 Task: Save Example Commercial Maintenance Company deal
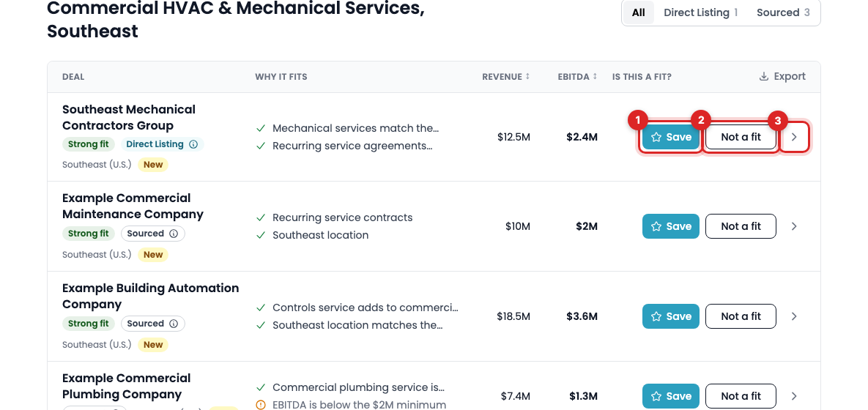(671, 226)
